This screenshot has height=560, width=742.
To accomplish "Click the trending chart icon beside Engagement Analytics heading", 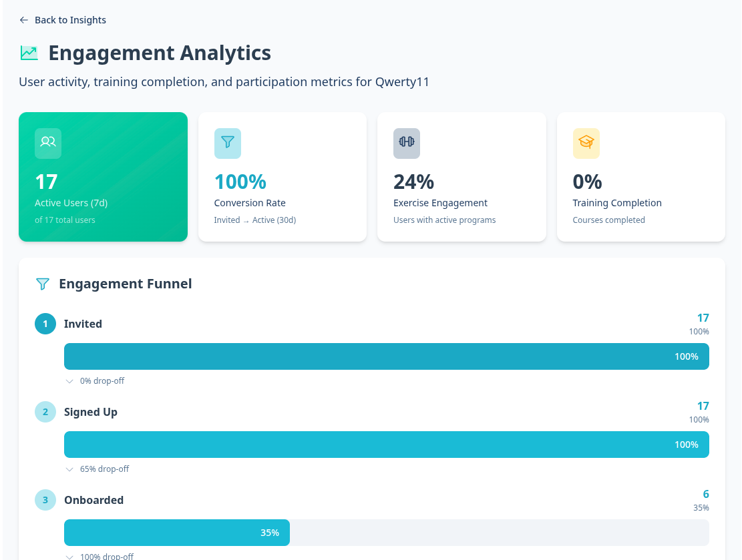I will [28, 51].
